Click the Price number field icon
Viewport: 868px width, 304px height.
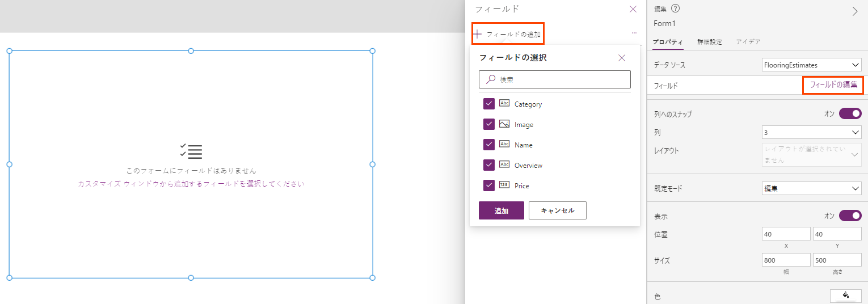point(504,185)
